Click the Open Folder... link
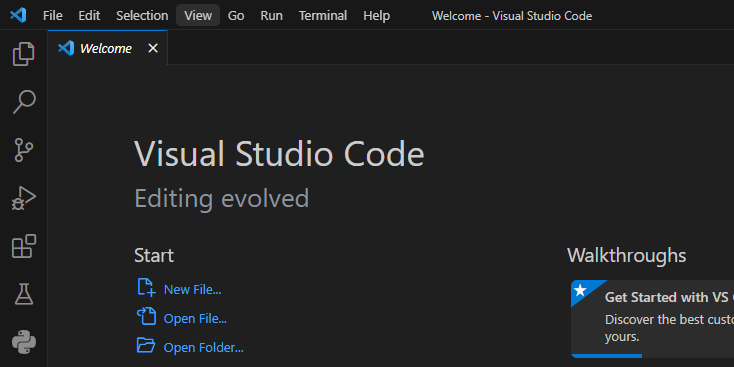The width and height of the screenshot is (734, 367). (204, 348)
